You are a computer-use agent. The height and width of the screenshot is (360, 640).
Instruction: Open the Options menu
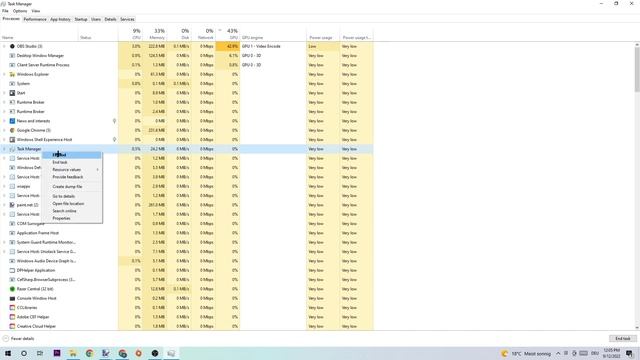click(20, 11)
